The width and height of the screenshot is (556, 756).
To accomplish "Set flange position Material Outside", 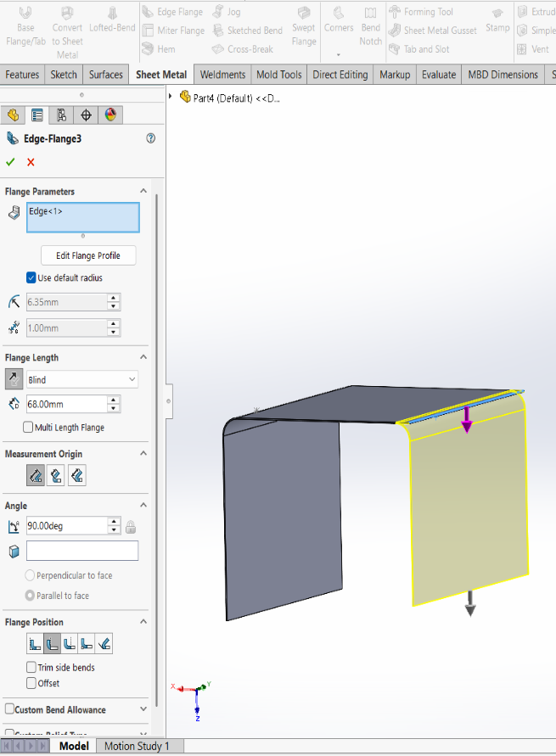I will 52,644.
